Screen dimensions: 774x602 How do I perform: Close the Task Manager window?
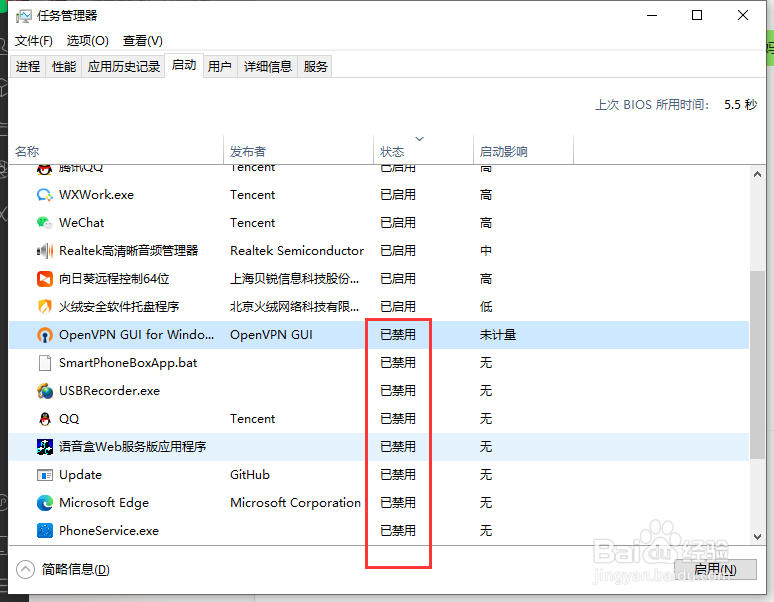coord(743,15)
